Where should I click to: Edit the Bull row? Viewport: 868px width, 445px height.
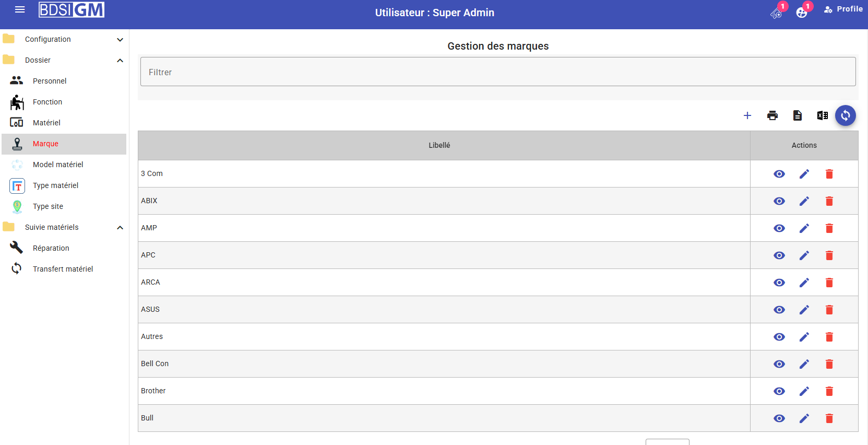(x=804, y=418)
